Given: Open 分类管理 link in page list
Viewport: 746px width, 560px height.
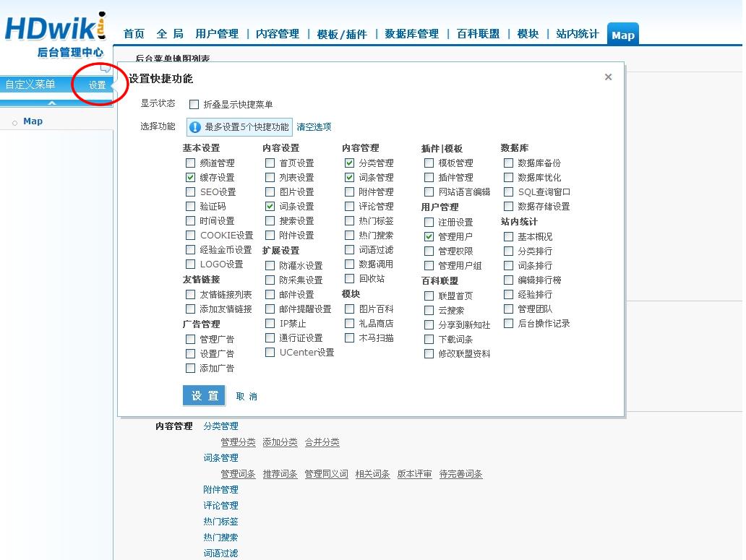Looking at the screenshot, I should tap(220, 426).
